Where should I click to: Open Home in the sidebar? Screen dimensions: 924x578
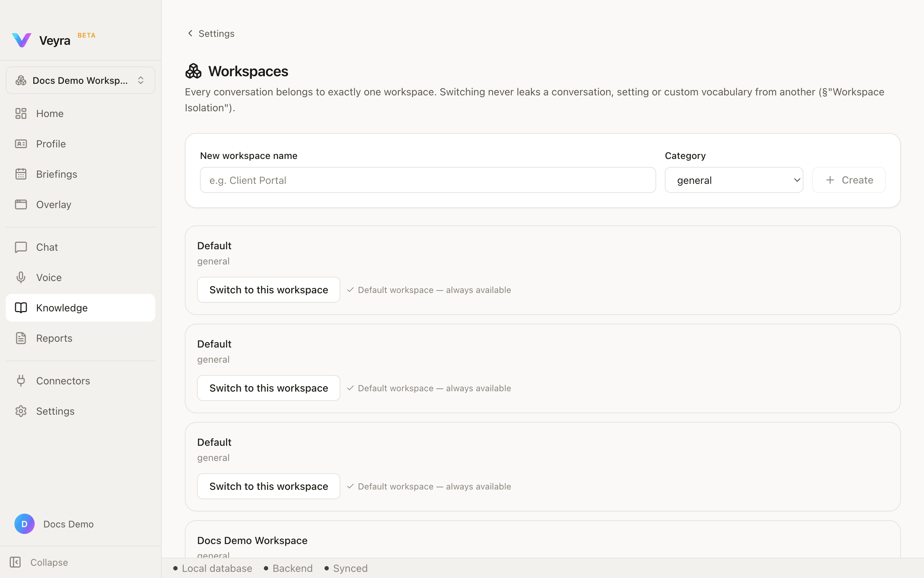point(80,113)
